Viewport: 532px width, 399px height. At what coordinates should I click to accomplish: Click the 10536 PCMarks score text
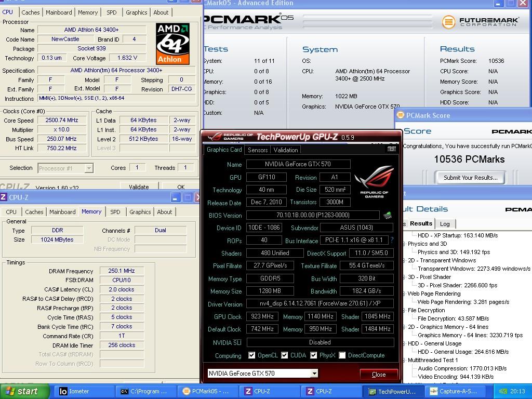(469, 159)
